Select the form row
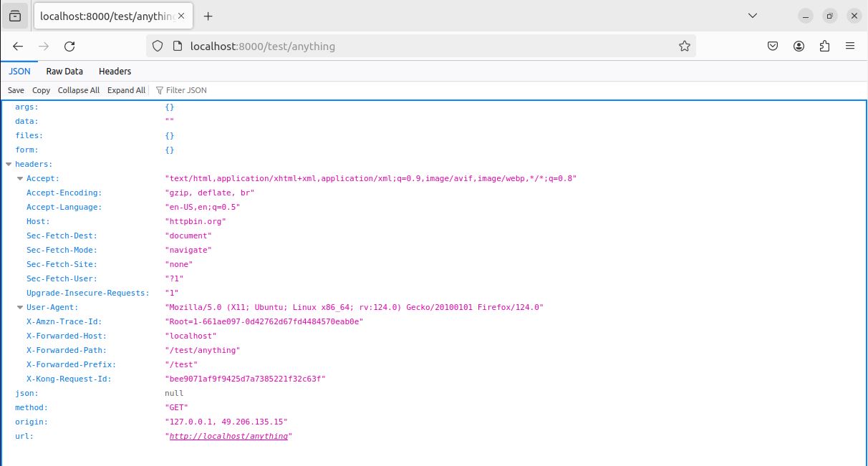 tap(434, 150)
